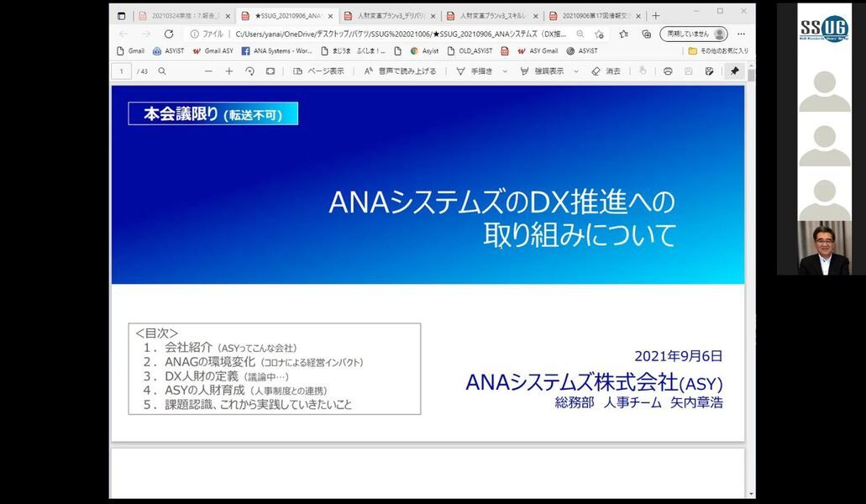
Task: Fit PDF page to width
Action: pyautogui.click(x=270, y=71)
